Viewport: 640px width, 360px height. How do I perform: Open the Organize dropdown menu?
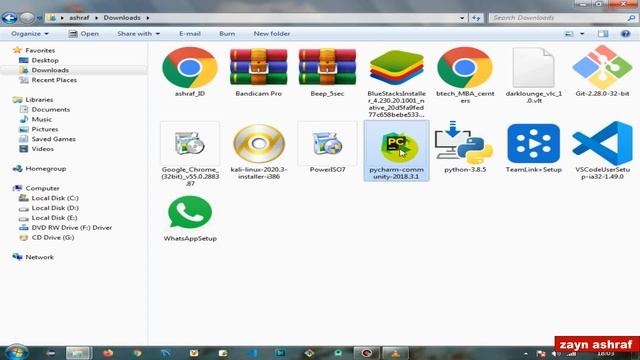(30, 34)
